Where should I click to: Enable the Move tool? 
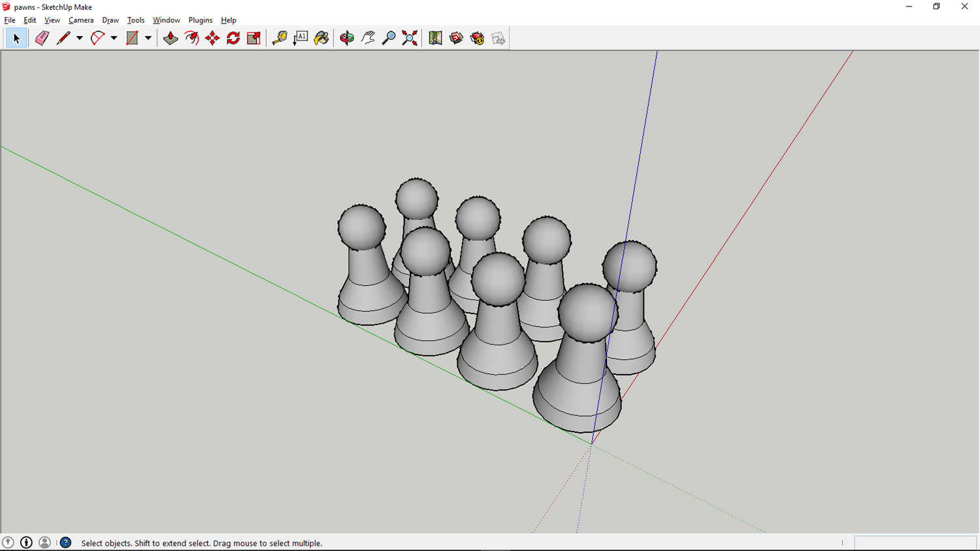click(212, 38)
